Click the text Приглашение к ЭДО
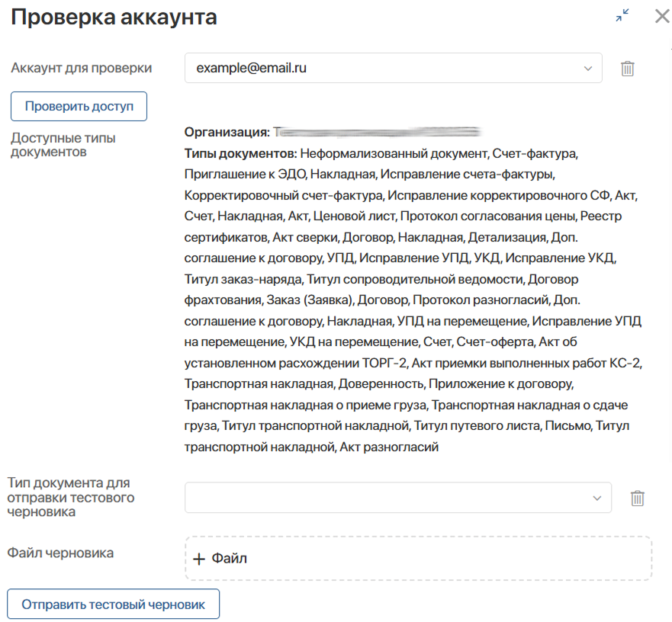 [245, 174]
